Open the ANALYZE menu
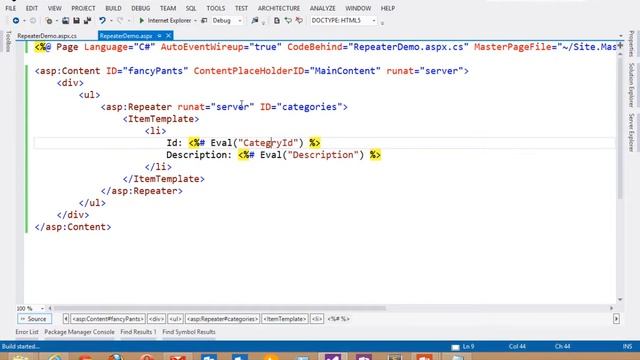Viewport: 640px width, 360px height. [x=322, y=8]
